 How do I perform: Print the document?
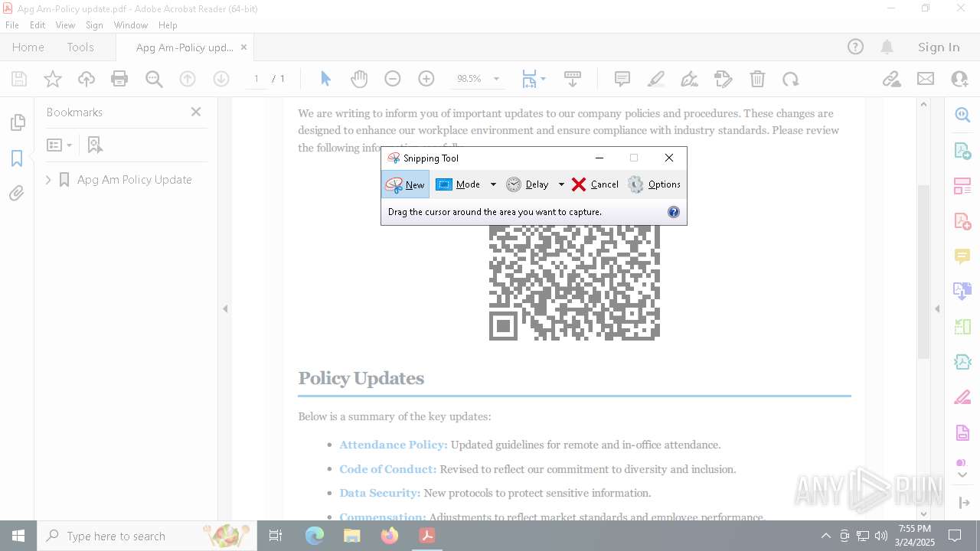click(x=119, y=79)
